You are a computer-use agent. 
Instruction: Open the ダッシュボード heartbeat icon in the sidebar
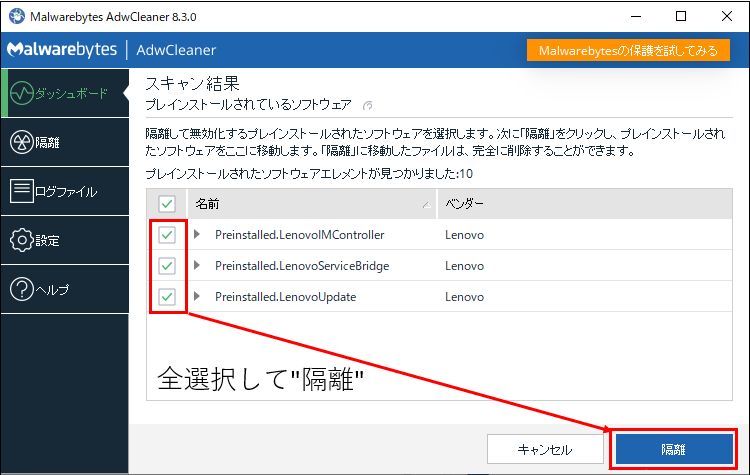click(22, 93)
